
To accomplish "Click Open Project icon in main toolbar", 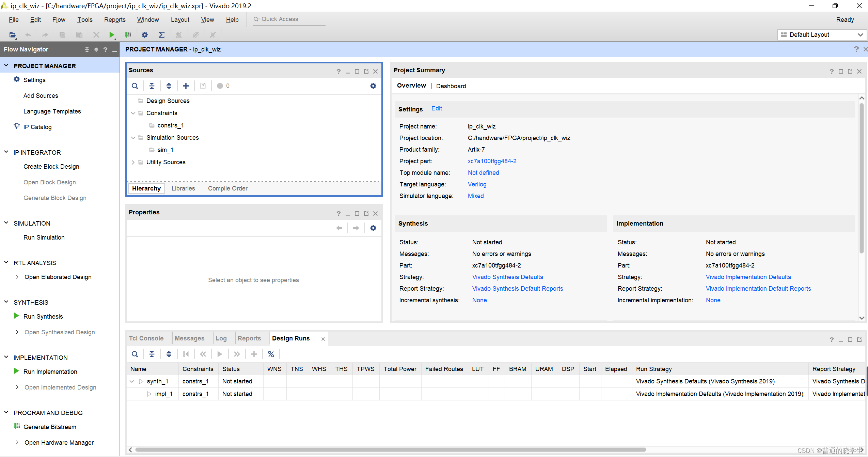I will click(13, 35).
